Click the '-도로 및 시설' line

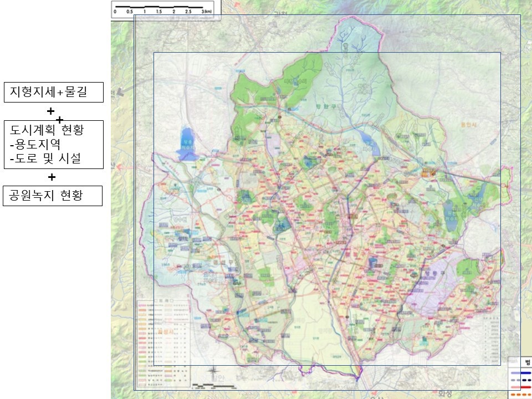click(x=45, y=158)
